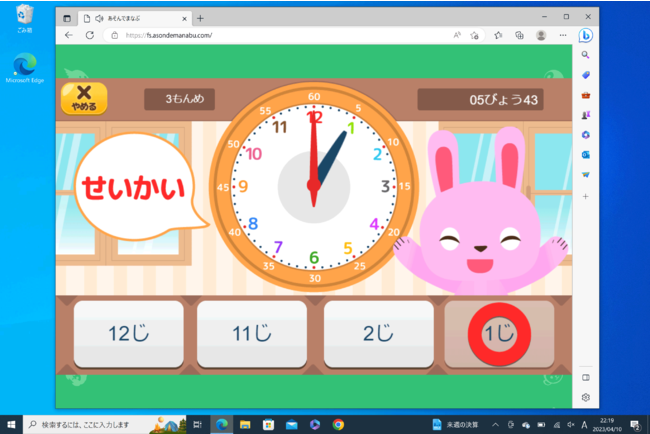Open a new browser tab
The width and height of the screenshot is (650, 434).
click(x=200, y=18)
